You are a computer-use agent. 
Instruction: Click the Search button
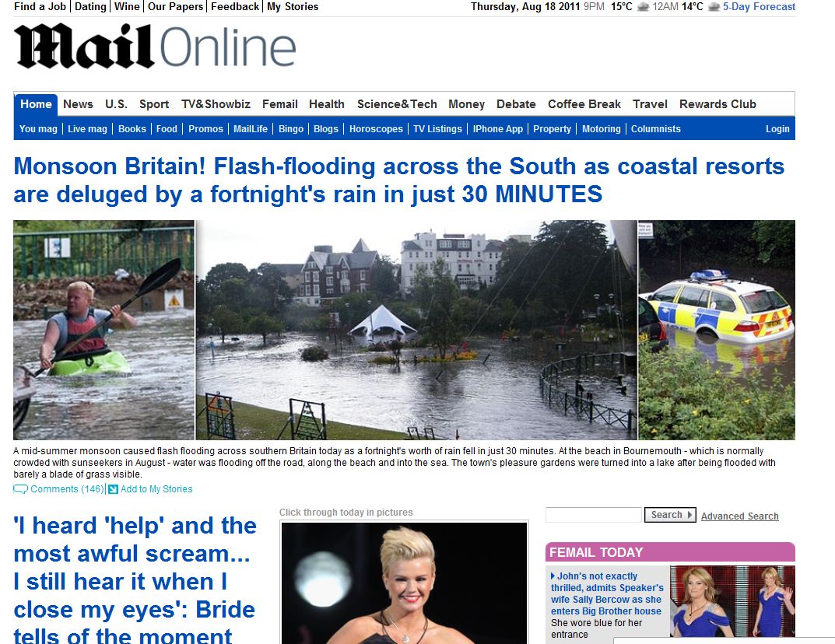point(670,515)
